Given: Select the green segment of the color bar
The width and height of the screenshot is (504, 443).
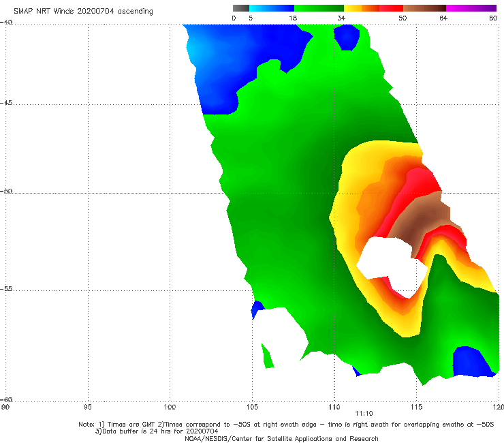Looking at the screenshot, I should point(319,8).
